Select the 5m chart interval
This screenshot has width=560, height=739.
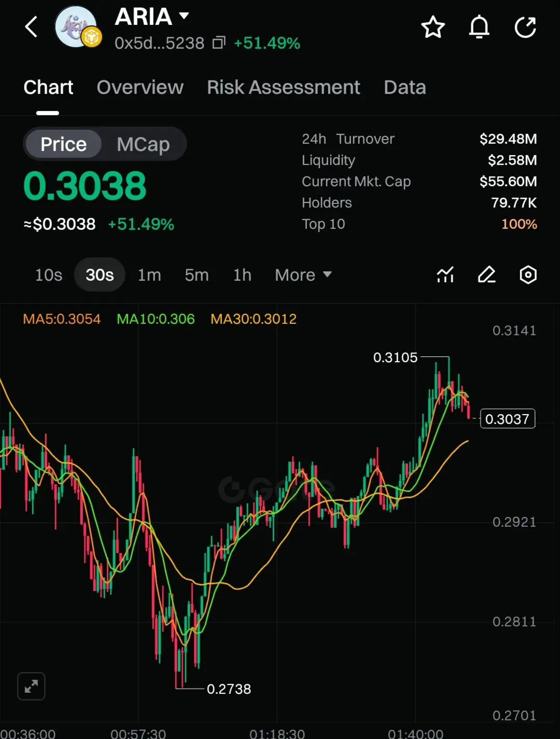pos(197,275)
